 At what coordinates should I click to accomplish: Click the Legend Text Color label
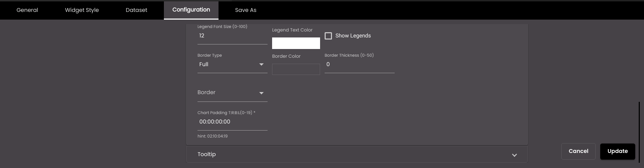(292, 30)
